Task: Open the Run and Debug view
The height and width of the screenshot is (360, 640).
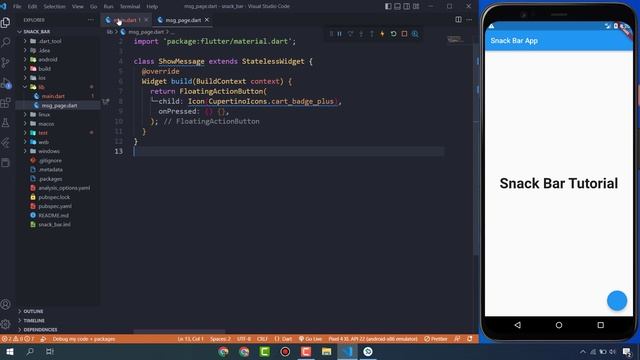Action: [x=6, y=83]
